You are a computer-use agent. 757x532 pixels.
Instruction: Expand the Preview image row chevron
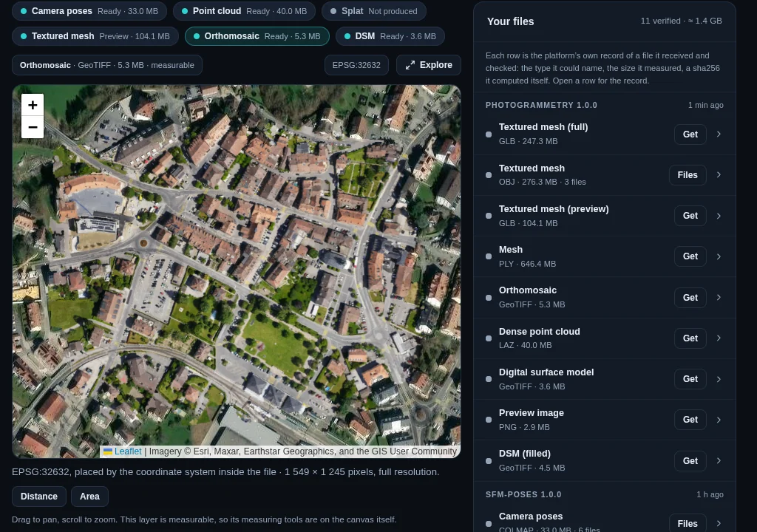719,420
